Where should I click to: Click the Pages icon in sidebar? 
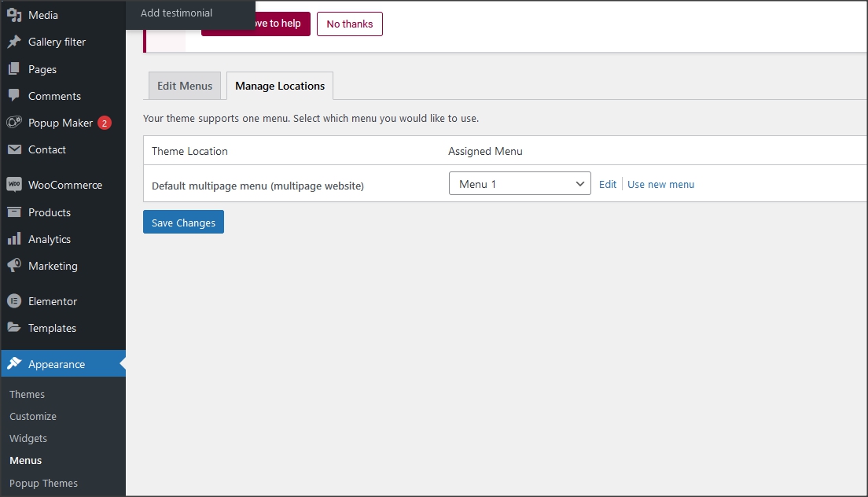[x=14, y=69]
